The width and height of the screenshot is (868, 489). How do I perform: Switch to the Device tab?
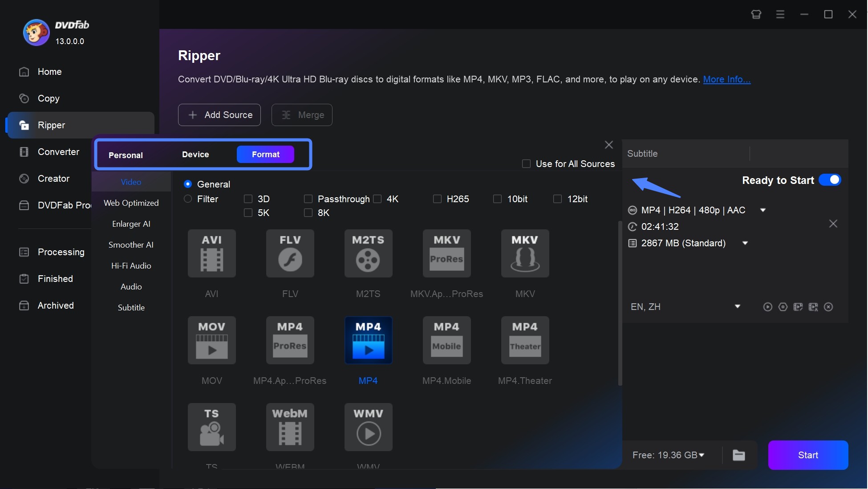pyautogui.click(x=195, y=154)
